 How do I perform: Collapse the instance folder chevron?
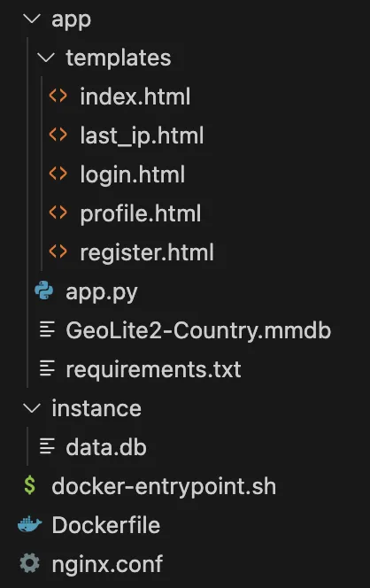click(x=32, y=408)
